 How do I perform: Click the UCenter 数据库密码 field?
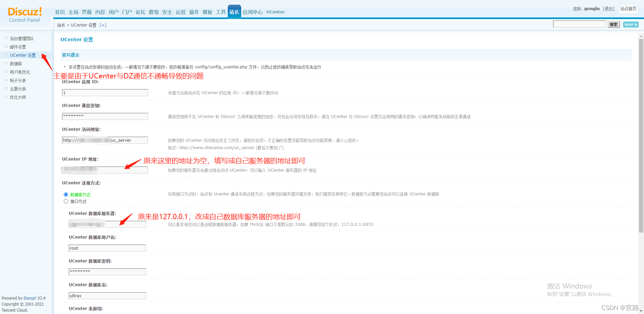point(107,272)
